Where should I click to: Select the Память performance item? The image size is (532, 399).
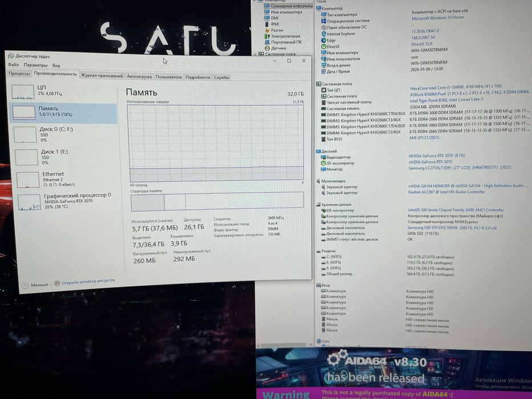(63, 113)
